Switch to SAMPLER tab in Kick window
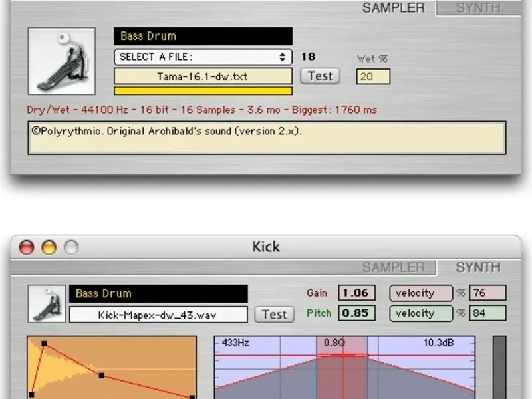The image size is (532, 399). click(x=393, y=267)
